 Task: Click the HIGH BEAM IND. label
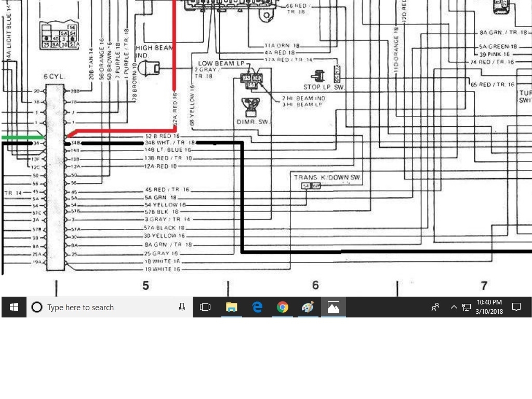pyautogui.click(x=154, y=51)
